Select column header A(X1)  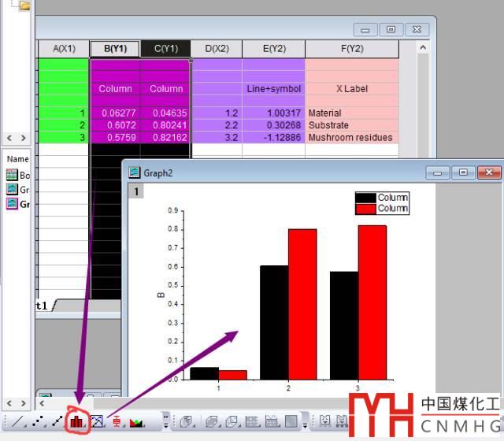[x=64, y=49]
